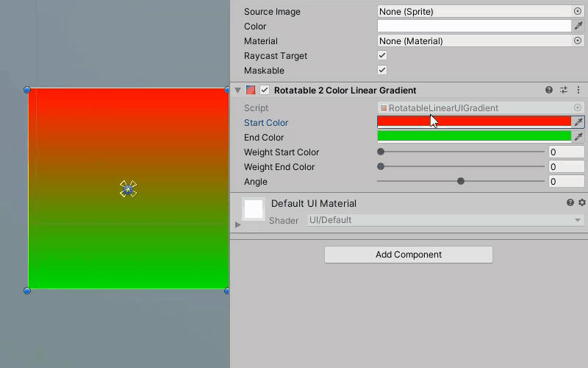Screen dimensions: 588x368
Task: Click the Add Component button
Action: coord(409,255)
